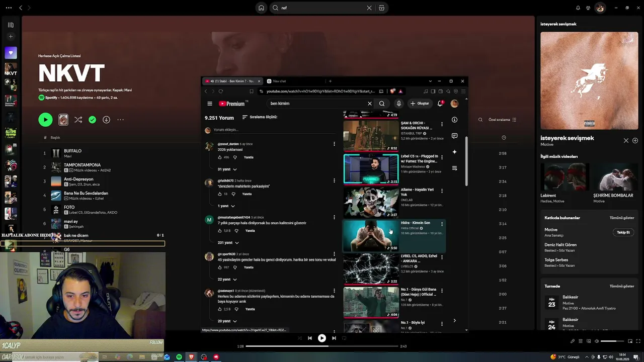Click the YouTube search box

tap(317, 104)
